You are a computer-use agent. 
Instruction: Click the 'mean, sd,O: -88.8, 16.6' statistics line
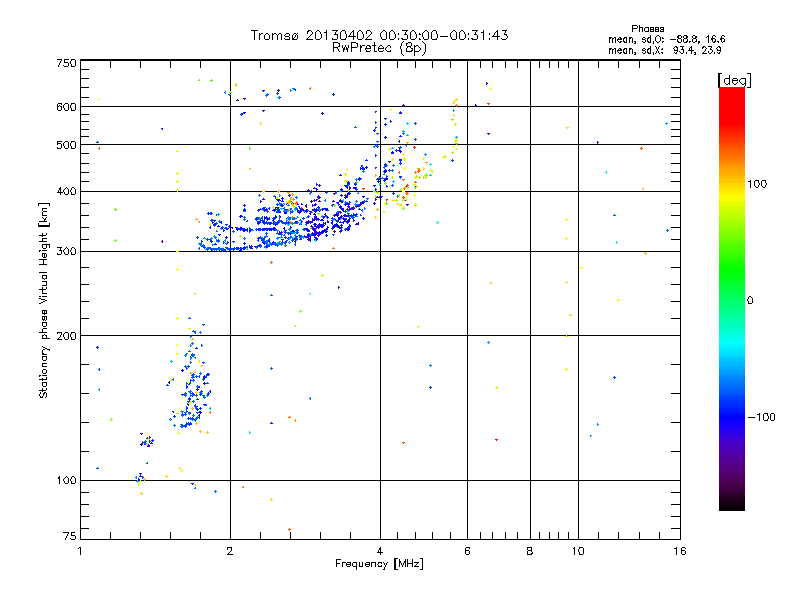(x=666, y=39)
